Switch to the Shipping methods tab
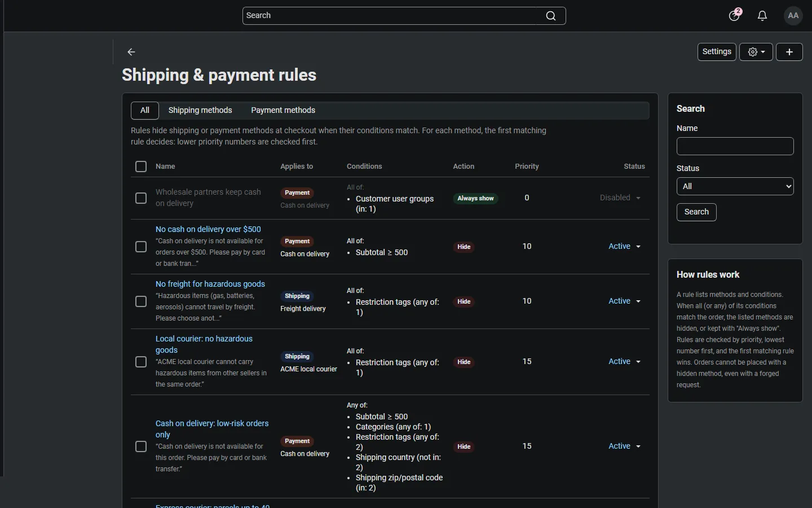This screenshot has height=508, width=812. pyautogui.click(x=200, y=111)
